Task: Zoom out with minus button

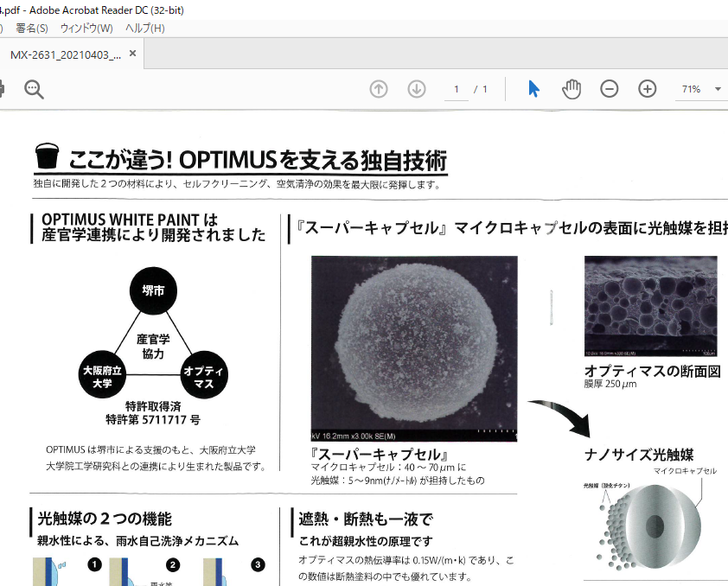Action: (610, 89)
